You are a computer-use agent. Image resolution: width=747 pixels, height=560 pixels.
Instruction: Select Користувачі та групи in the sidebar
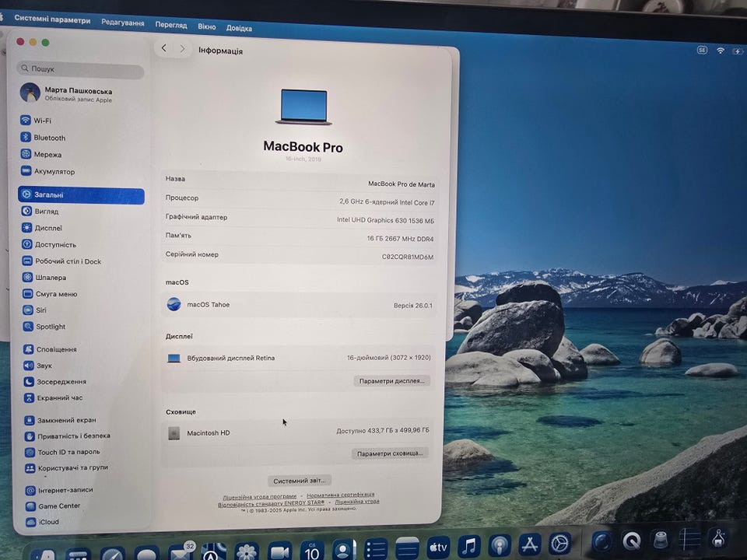67,467
